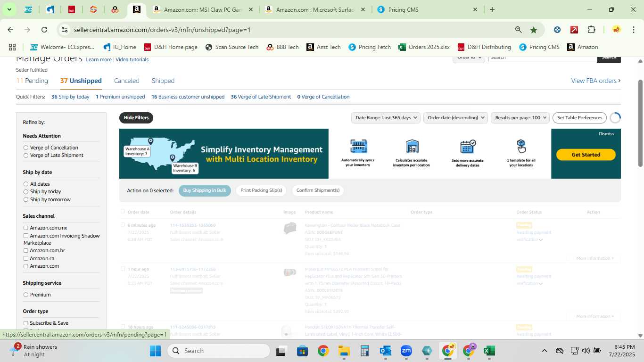The image size is (644, 362).
Task: Select Verge of Cancellation radio button
Action: click(x=26, y=148)
